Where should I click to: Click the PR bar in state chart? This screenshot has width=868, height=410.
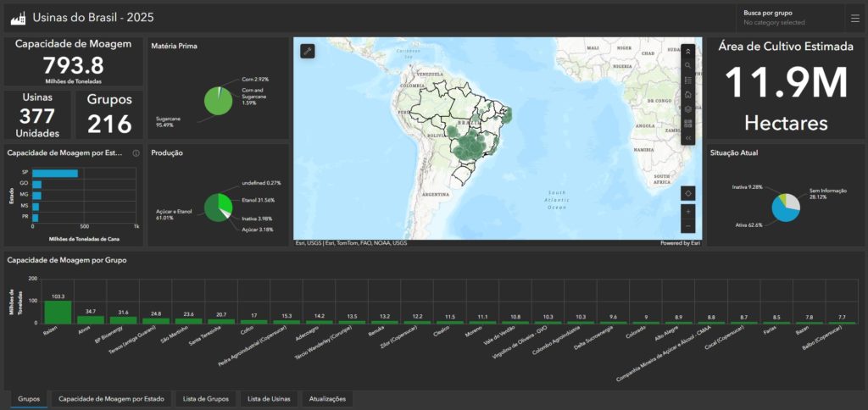coord(35,218)
